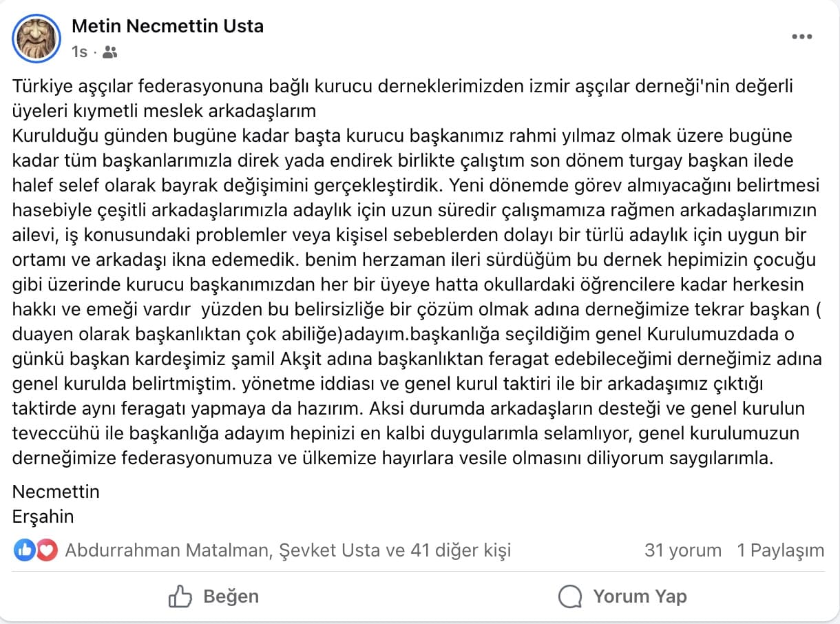840x624 pixels.
Task: Click the friends audience icon next to 1s
Action: click(111, 51)
